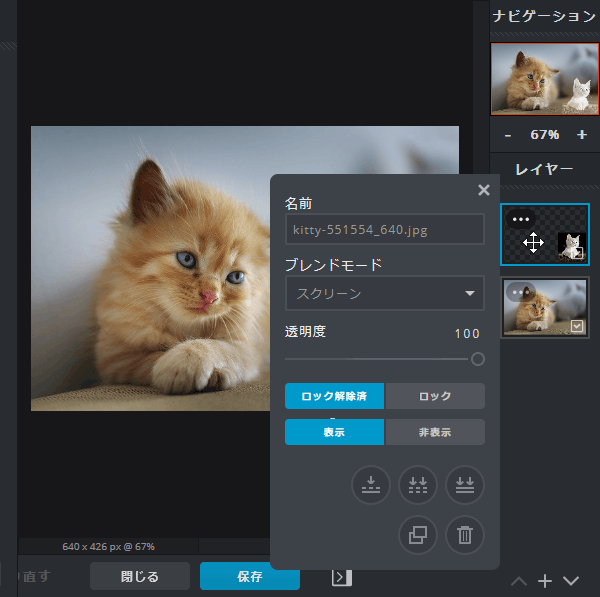This screenshot has height=597, width=600.
Task: Select the orange kitten background layer thumbnail
Action: 545,307
